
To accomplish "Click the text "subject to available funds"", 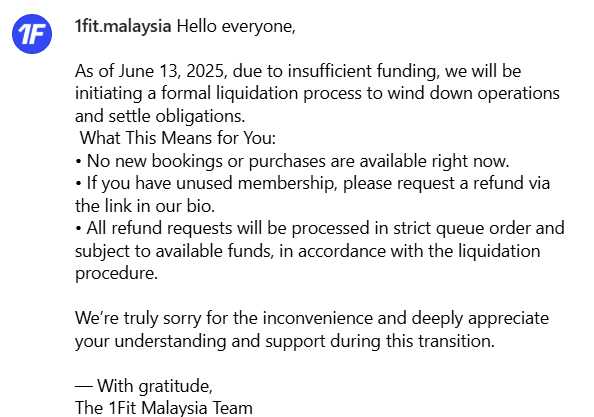I will (174, 251).
